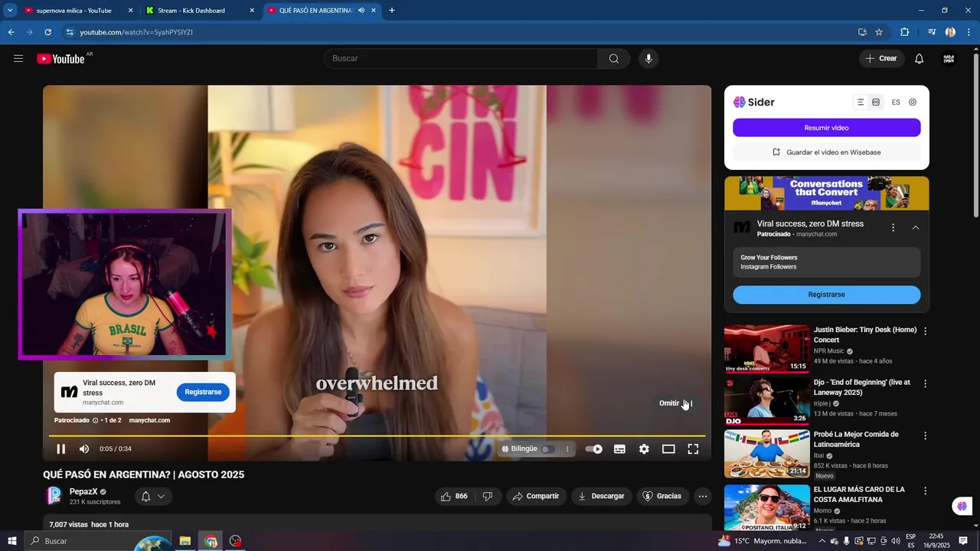Open Probé La Mejor Comida de Latinoamérica thumbnail

[767, 454]
